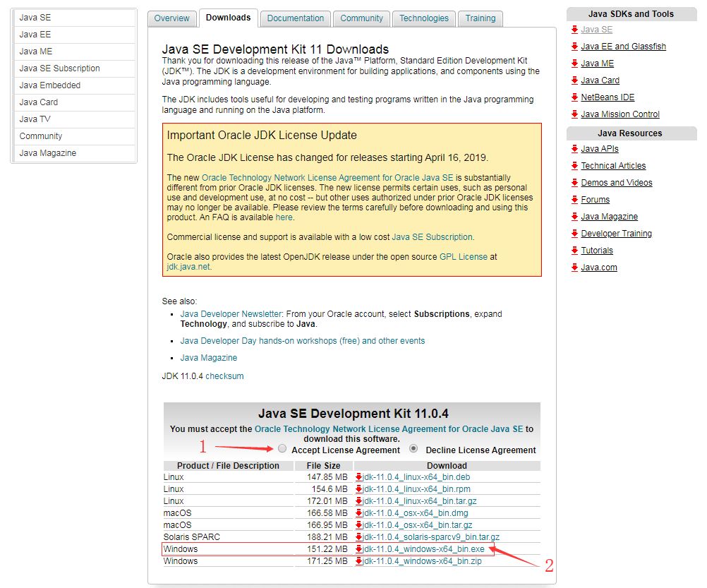Click download icon for linux-x64_bin.tar.gz
Screen dimensions: 707x588
359,501
